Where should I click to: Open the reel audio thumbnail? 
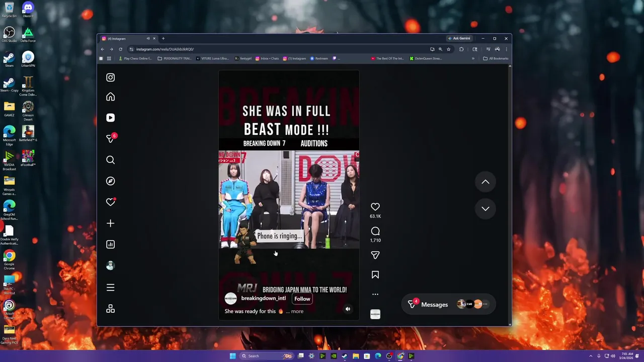click(375, 314)
